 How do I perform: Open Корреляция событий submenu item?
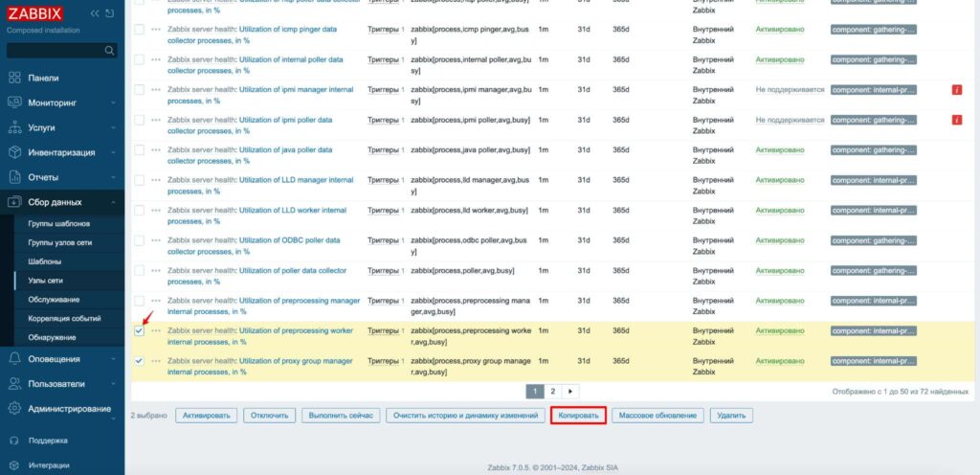point(64,318)
